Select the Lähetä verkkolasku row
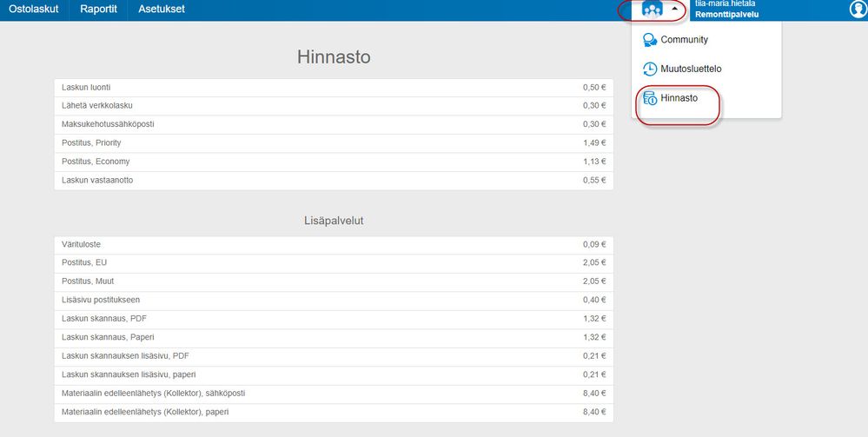Image resolution: width=868 pixels, height=437 pixels. coord(334,106)
